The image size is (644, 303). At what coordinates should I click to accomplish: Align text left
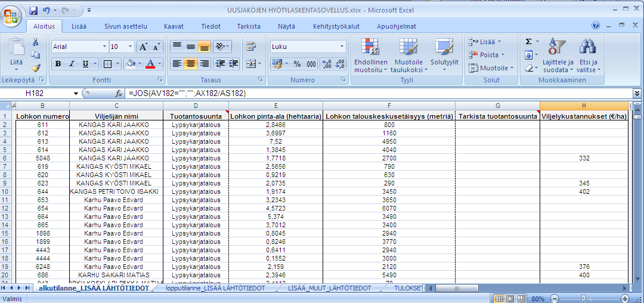coord(177,64)
